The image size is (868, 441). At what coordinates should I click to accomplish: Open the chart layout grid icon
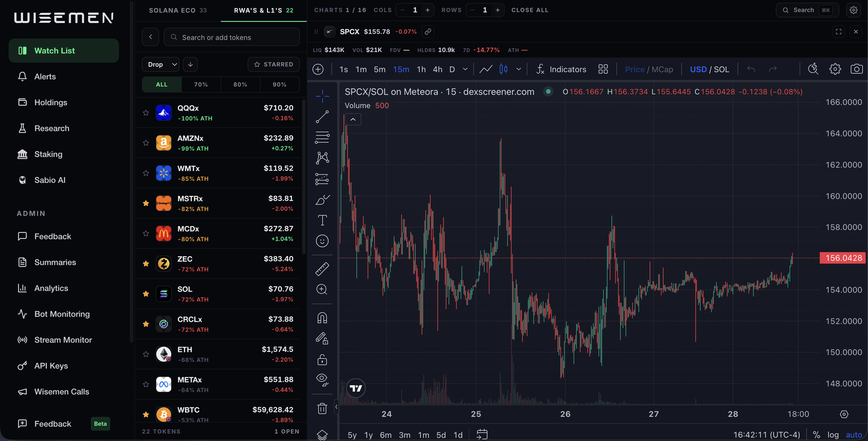[x=603, y=70]
